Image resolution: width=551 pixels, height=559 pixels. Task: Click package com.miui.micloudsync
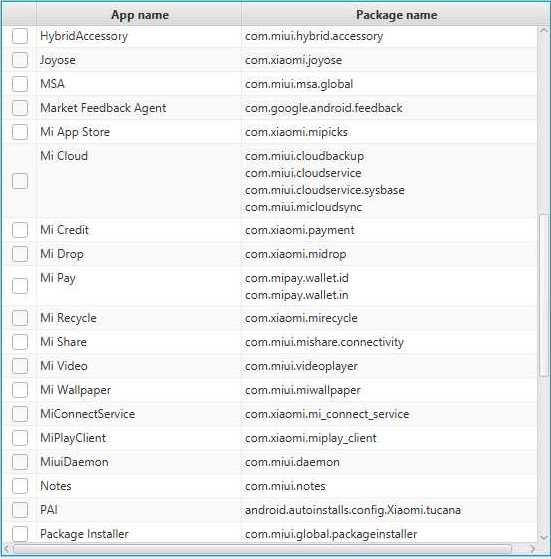304,207
